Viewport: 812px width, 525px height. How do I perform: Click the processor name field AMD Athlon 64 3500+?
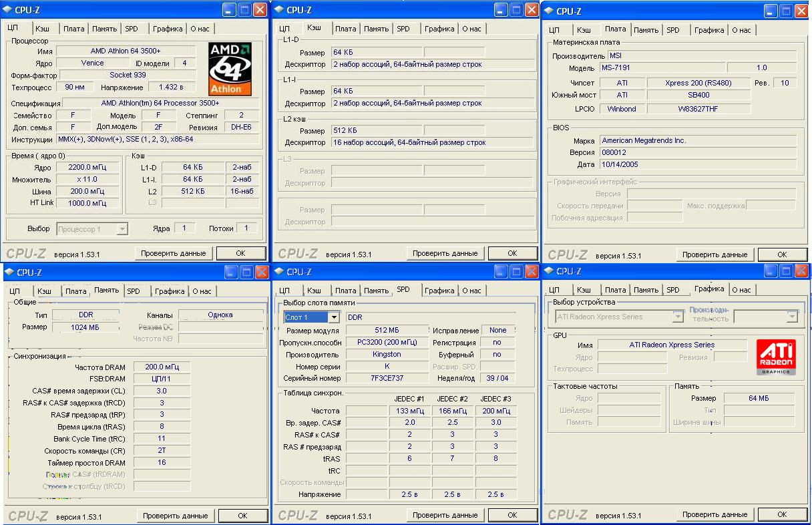[x=126, y=51]
